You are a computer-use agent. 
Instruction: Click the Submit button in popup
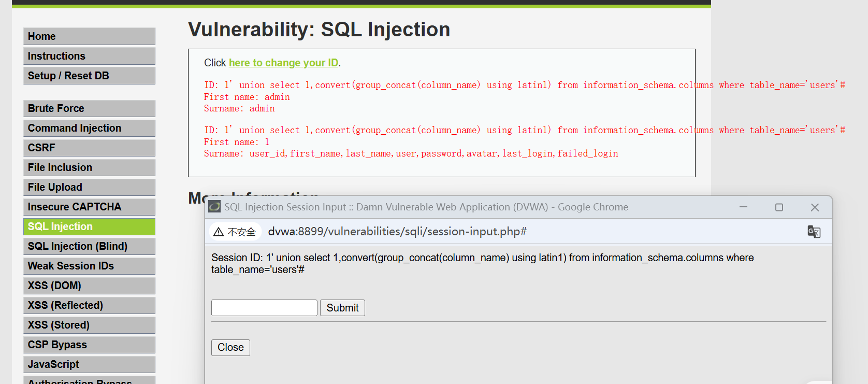tap(342, 308)
